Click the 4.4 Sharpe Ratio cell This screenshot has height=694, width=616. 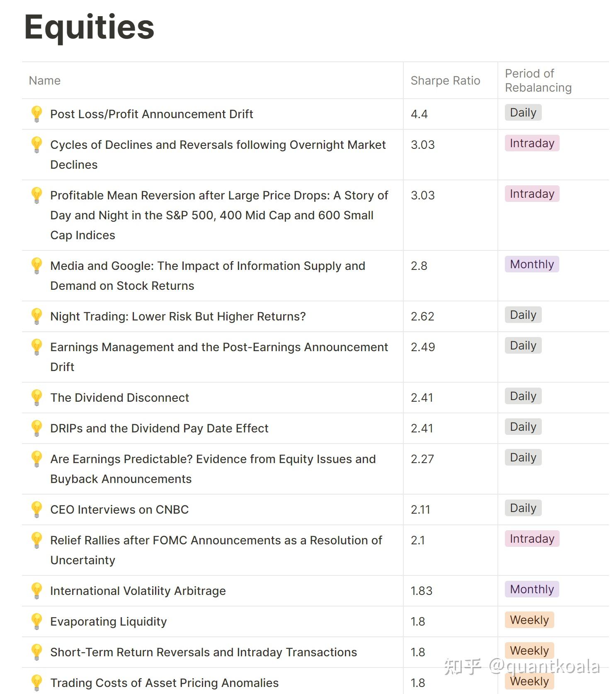tap(450, 114)
